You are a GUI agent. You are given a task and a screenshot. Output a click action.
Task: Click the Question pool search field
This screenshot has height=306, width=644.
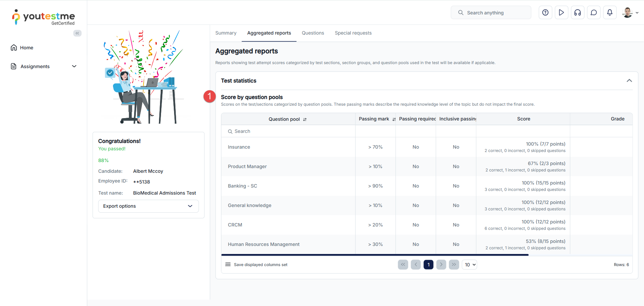pyautogui.click(x=288, y=131)
